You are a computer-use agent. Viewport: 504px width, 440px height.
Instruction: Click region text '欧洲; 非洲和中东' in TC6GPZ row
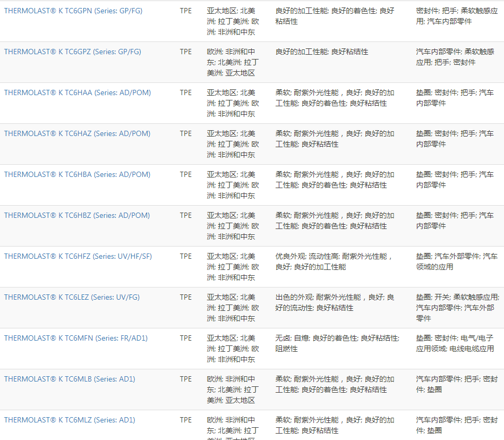coord(231,57)
